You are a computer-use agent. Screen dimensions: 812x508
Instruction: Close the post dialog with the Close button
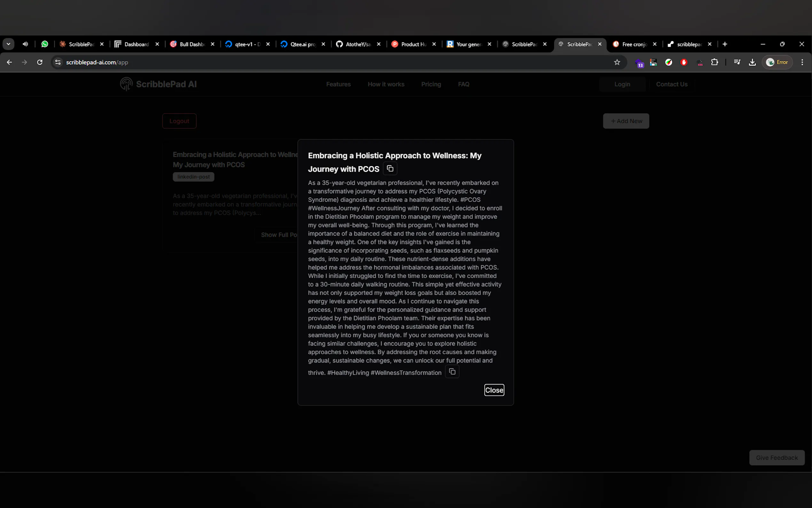(494, 390)
